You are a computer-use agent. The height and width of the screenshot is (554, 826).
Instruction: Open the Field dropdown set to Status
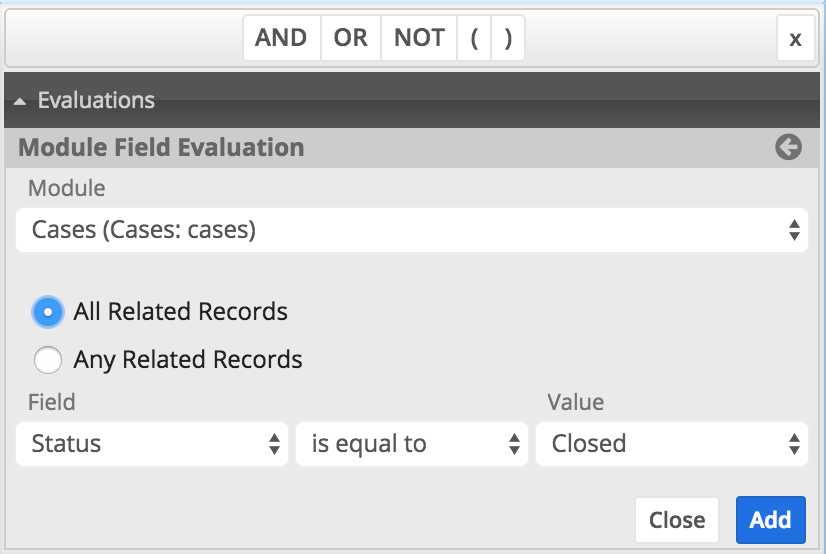(x=152, y=444)
